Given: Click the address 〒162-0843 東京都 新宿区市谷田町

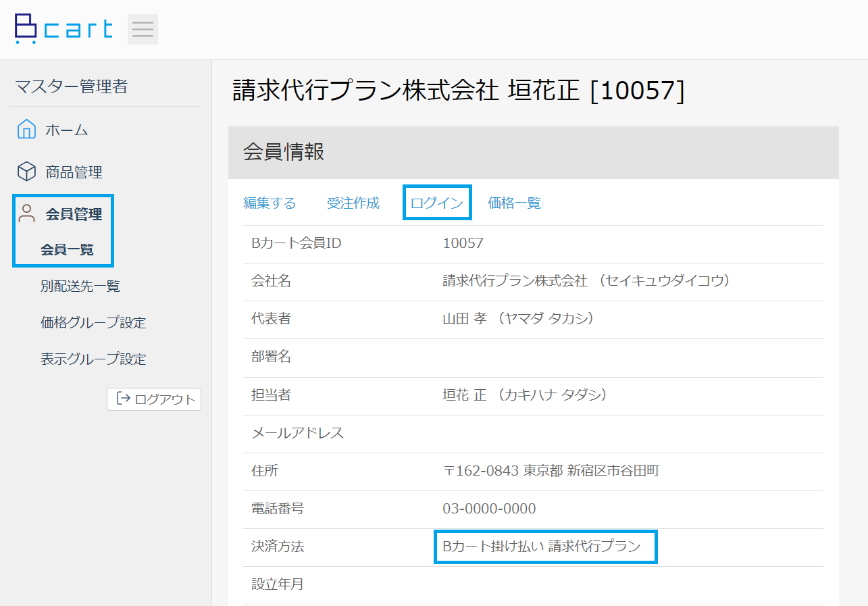Looking at the screenshot, I should pos(551,471).
